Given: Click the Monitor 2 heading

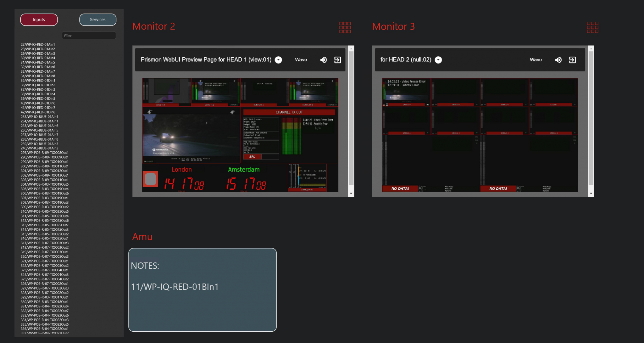Looking at the screenshot, I should click(x=154, y=27).
